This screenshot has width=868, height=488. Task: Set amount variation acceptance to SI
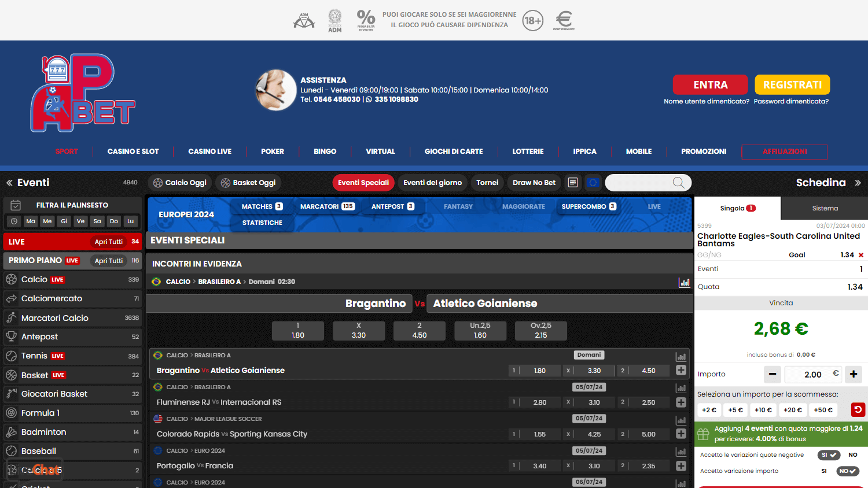tap(824, 471)
